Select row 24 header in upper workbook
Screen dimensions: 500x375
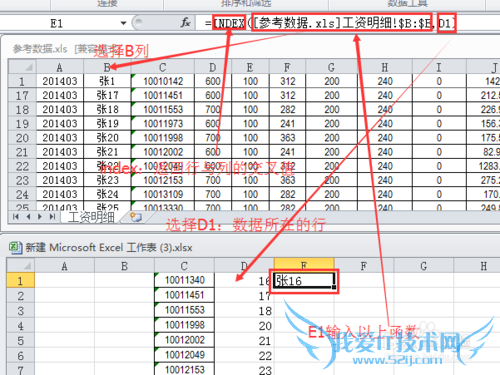[x=22, y=195]
